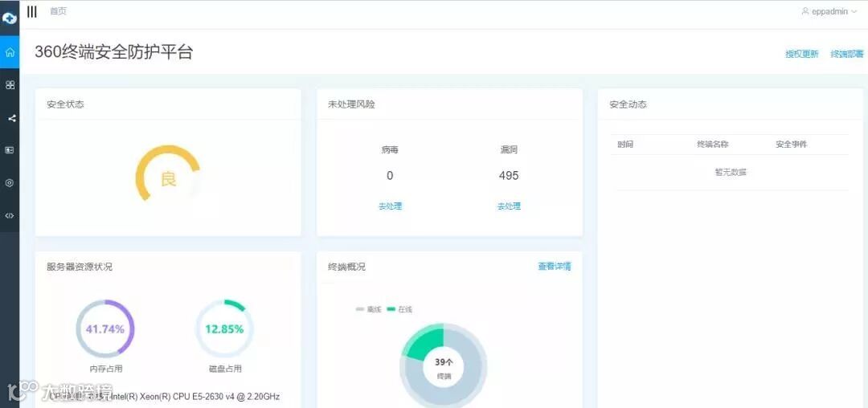Click the virus count 0

coord(391,176)
